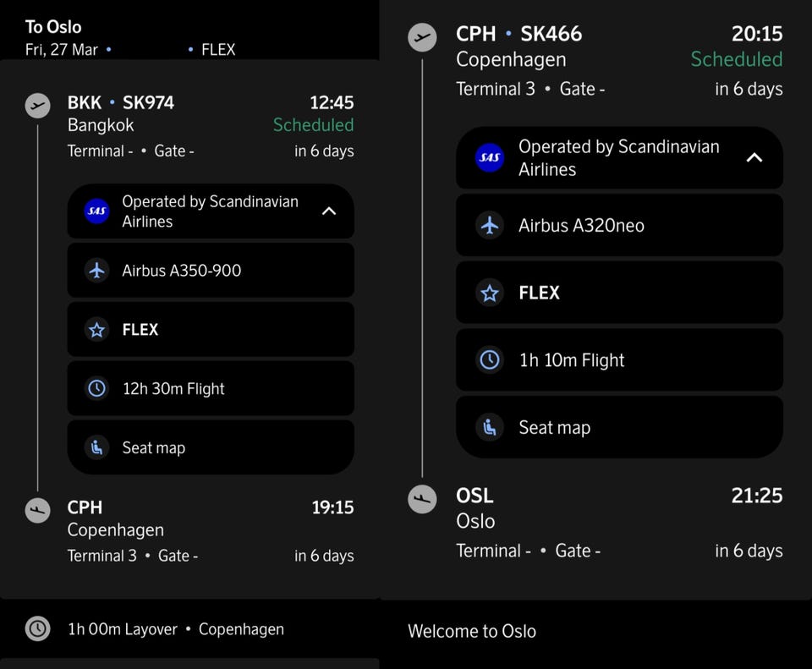Open Seat map for Bangkok flight
The height and width of the screenshot is (669, 812).
[x=211, y=447]
